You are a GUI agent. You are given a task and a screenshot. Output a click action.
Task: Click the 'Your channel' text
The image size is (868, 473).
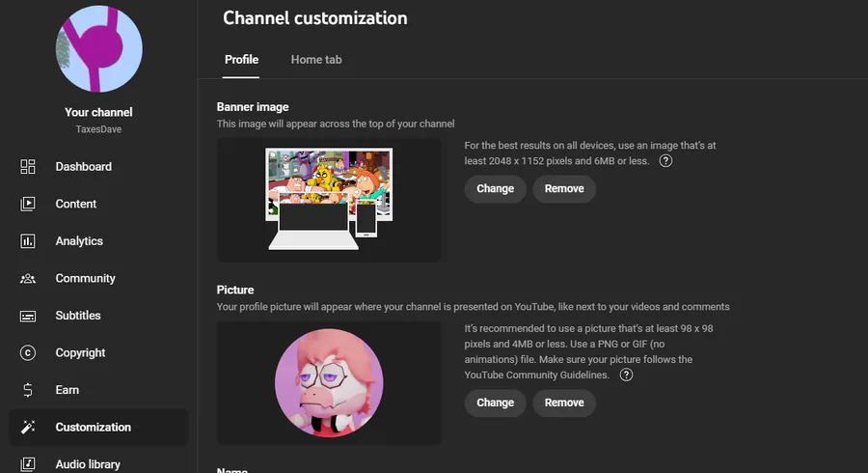pyautogui.click(x=98, y=112)
